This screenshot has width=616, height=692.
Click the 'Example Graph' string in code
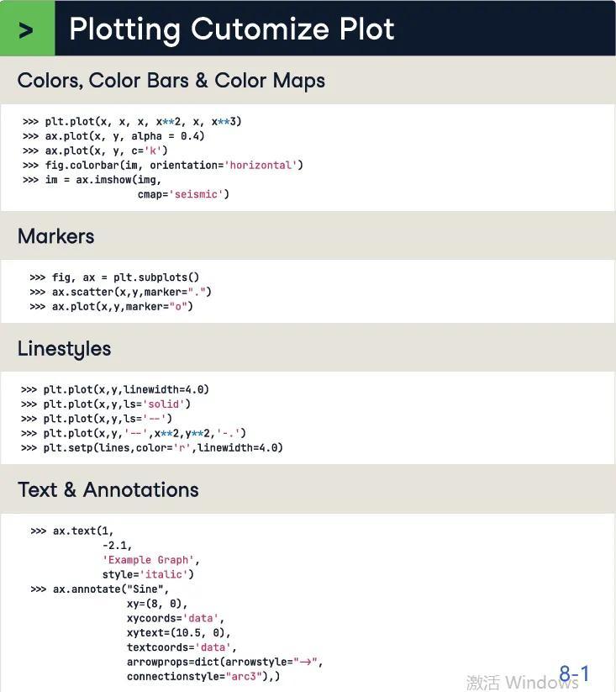click(x=150, y=560)
